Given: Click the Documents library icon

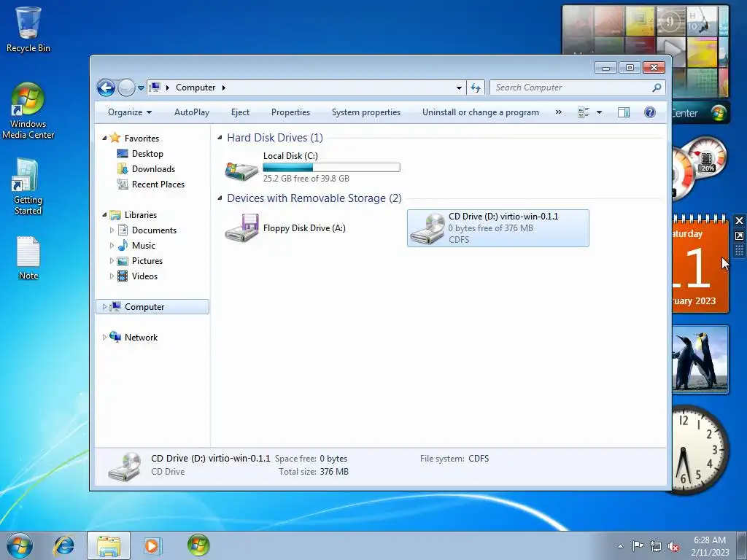Looking at the screenshot, I should coord(123,230).
